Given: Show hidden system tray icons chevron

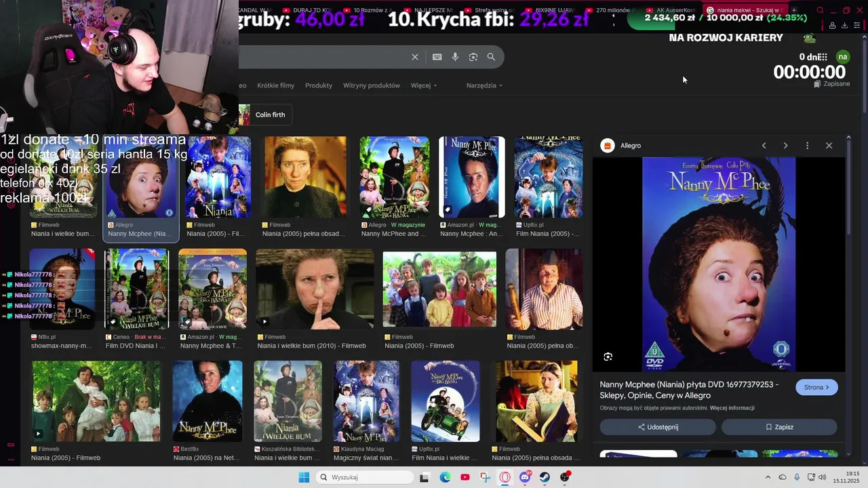Looking at the screenshot, I should [x=768, y=477].
